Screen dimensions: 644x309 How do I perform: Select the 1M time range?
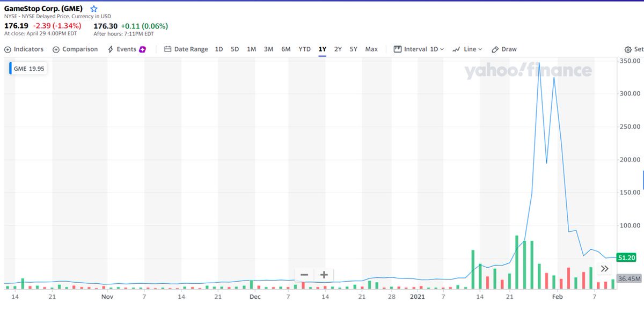(251, 49)
